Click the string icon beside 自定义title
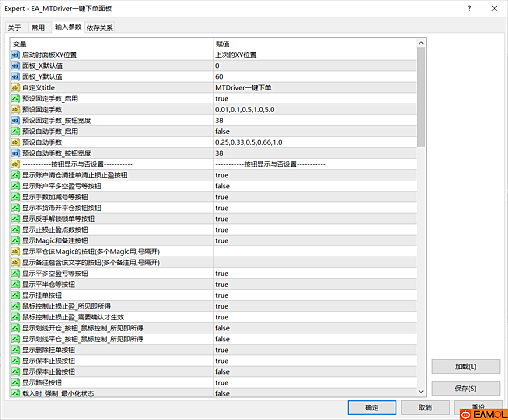Viewport: 508px width, 420px height. click(x=15, y=88)
